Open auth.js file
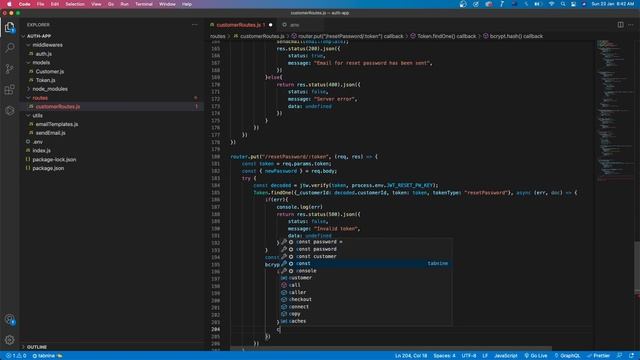The height and width of the screenshot is (360, 640). [43, 54]
